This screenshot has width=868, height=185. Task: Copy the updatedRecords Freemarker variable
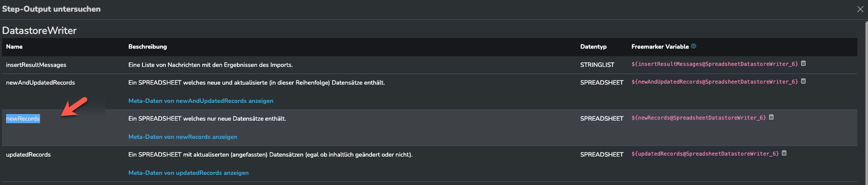784,154
